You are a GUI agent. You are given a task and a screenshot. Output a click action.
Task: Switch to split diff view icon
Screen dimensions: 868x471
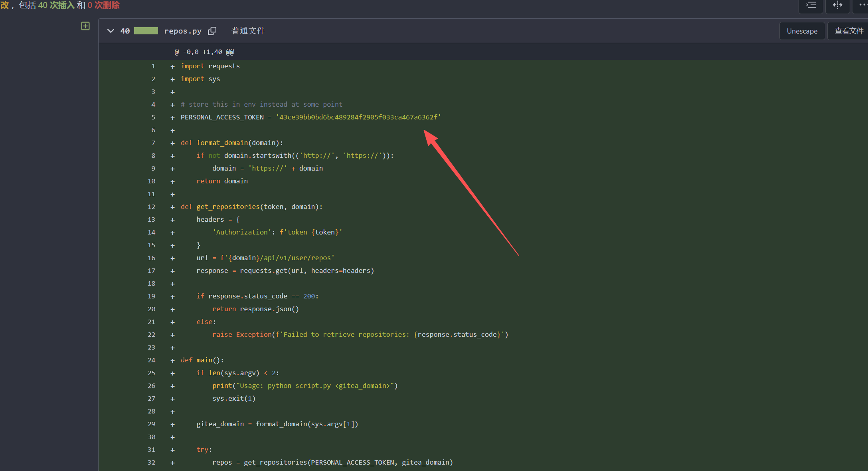pos(837,5)
